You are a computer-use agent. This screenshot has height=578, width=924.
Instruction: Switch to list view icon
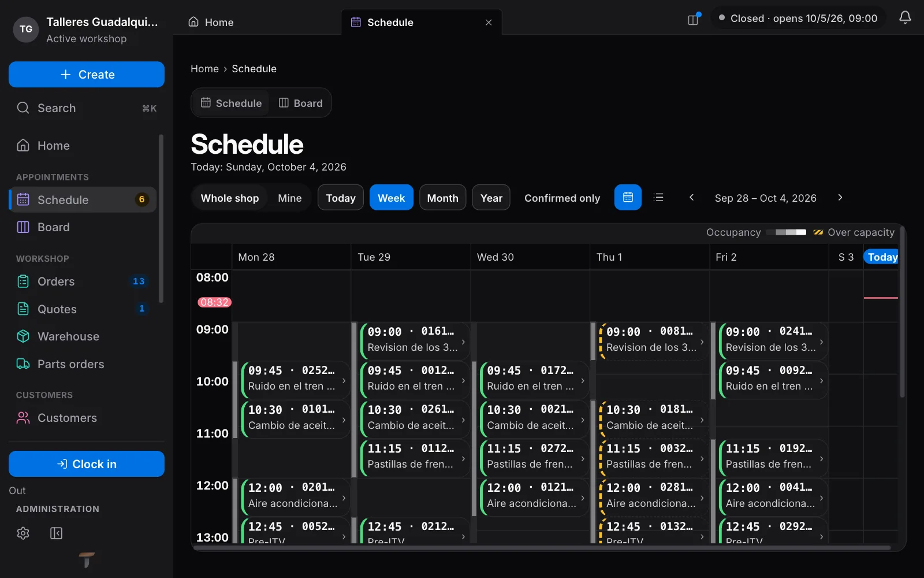658,198
